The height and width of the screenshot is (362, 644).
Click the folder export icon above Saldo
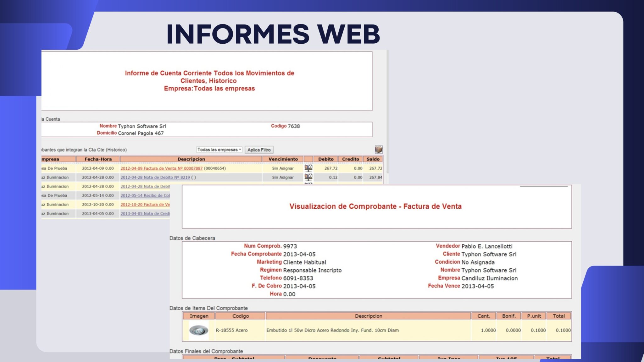pos(379,149)
